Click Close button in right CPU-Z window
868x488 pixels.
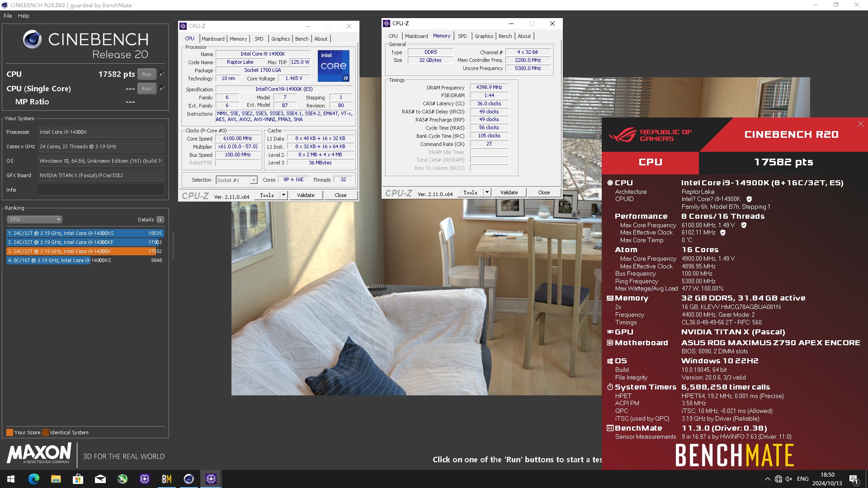pos(544,192)
